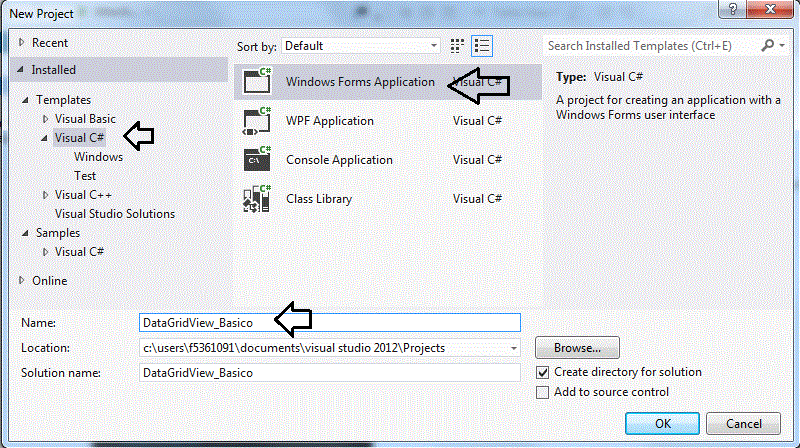
Task: Click the Recent heading label
Action: pos(50,43)
